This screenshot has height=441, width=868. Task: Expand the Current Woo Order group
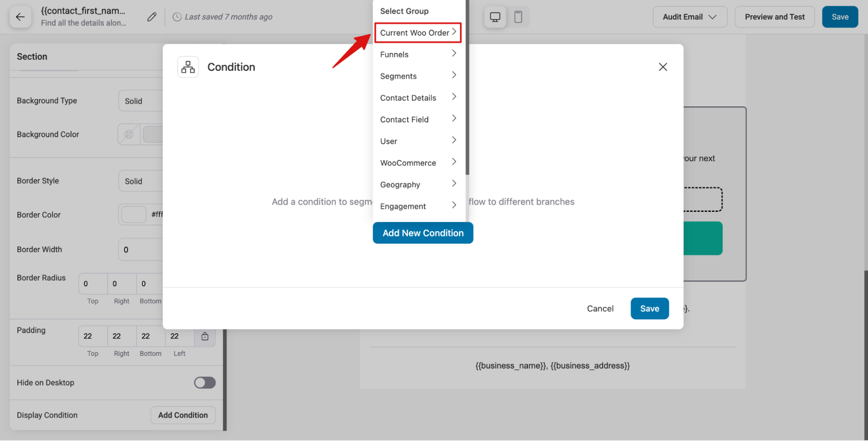pyautogui.click(x=418, y=33)
